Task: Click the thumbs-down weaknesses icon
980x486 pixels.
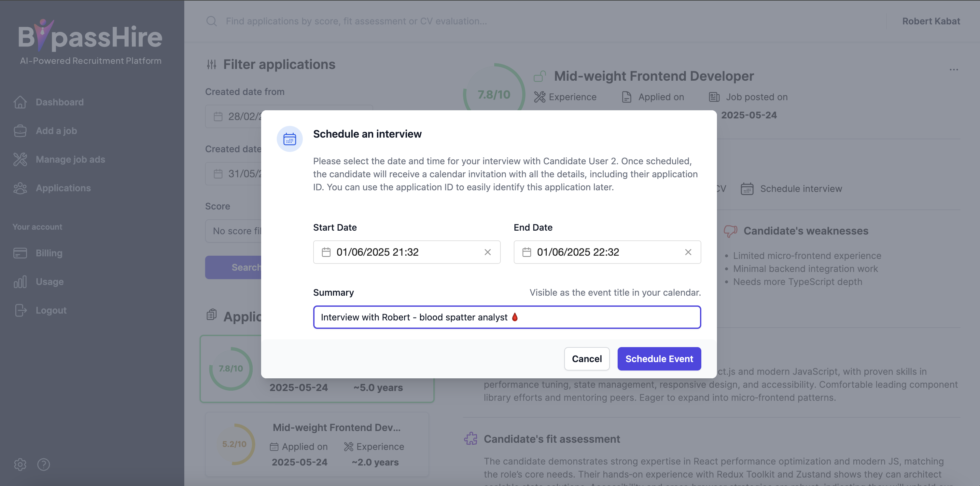Action: 730,231
